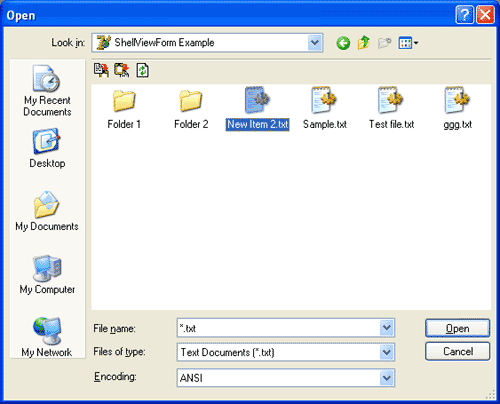Expand the Encoding dropdown
Viewport: 500px width, 404px height.
[x=387, y=378]
